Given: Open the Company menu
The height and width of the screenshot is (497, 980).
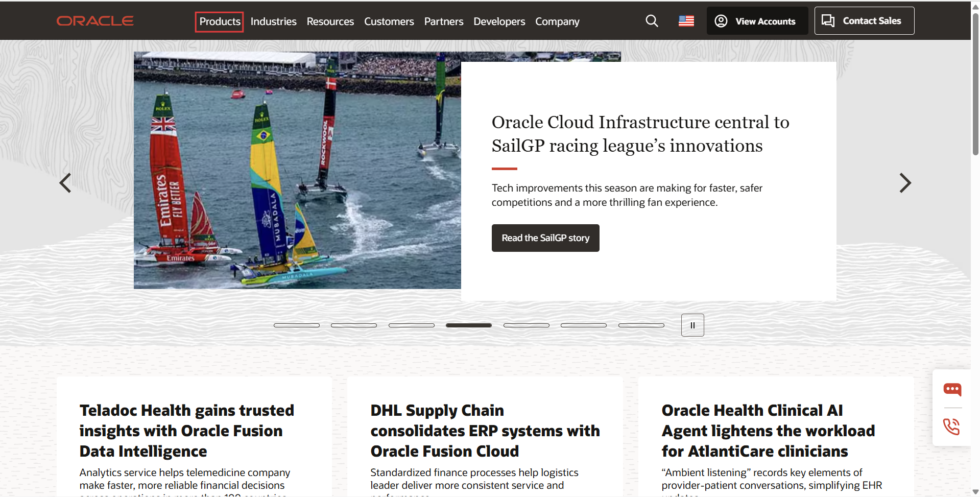Looking at the screenshot, I should tap(557, 21).
